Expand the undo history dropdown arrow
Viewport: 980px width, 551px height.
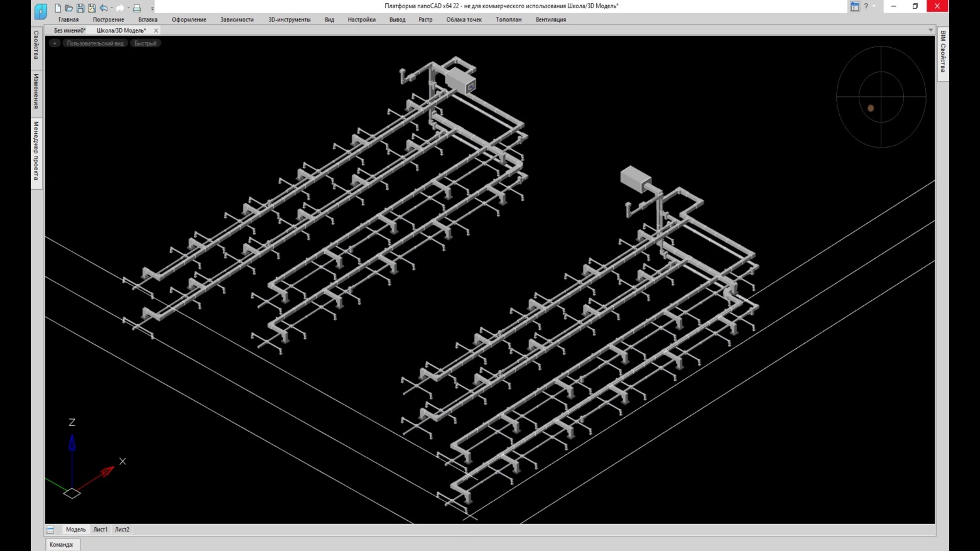[x=112, y=8]
